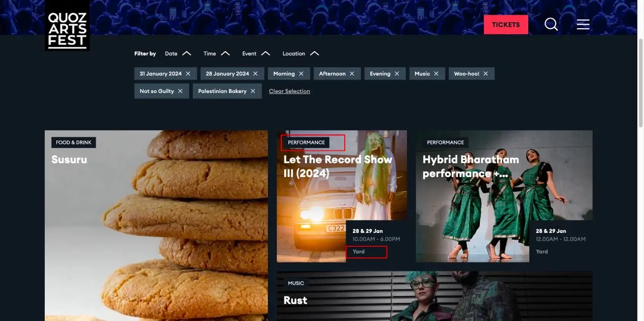644x321 pixels.
Task: Remove the Morning filter tag
Action: (301, 73)
